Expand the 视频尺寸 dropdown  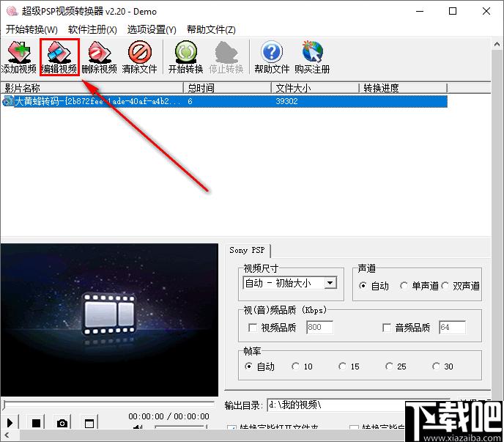tap(330, 283)
